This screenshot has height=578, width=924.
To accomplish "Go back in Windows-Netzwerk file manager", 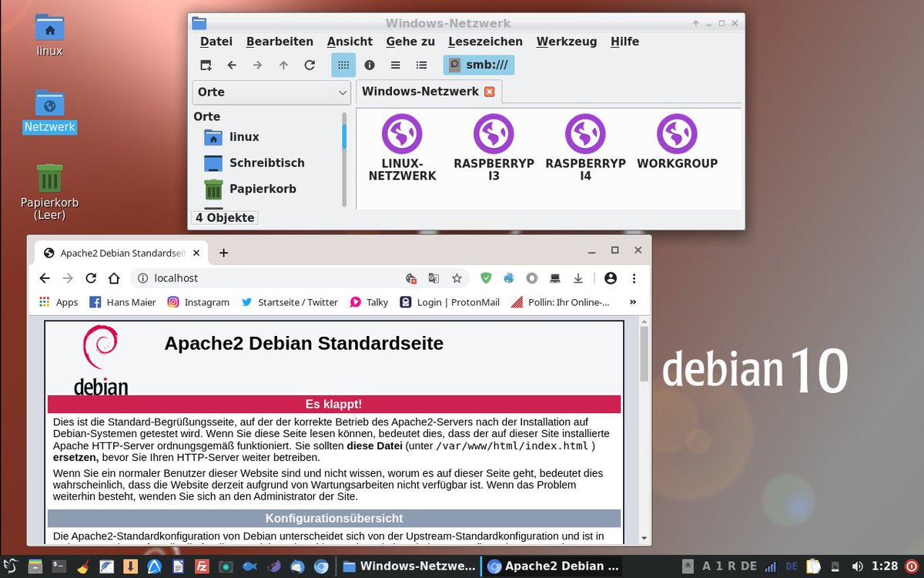I will pyautogui.click(x=232, y=66).
